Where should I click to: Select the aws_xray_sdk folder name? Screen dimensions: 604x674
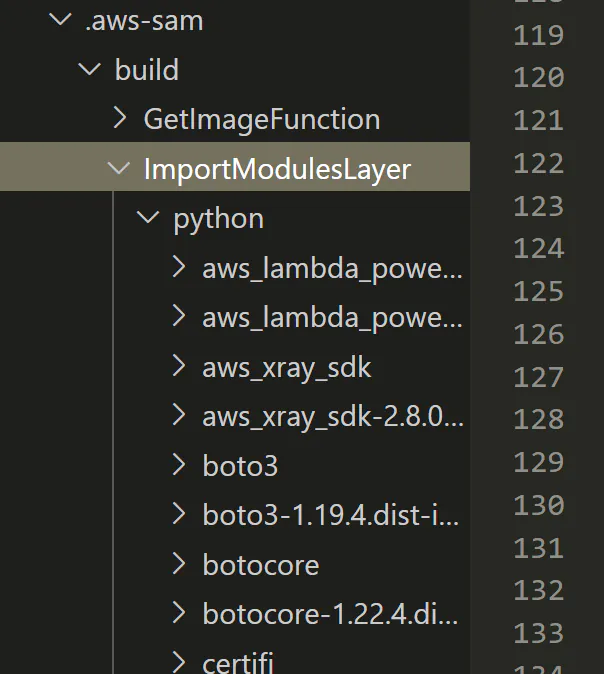click(x=287, y=369)
